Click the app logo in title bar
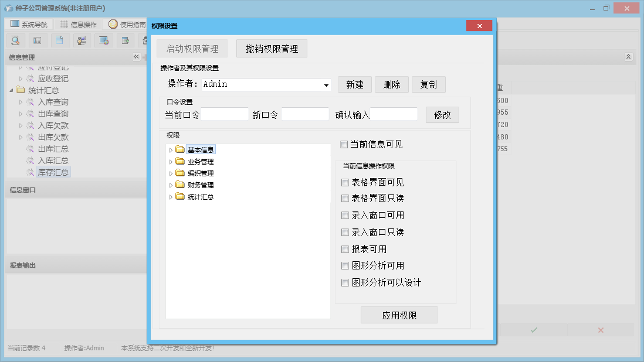The width and height of the screenshot is (644, 362). click(8, 8)
